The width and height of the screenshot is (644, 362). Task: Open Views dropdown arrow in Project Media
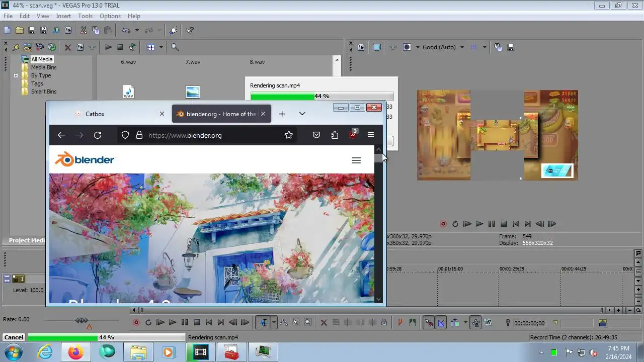(x=161, y=47)
